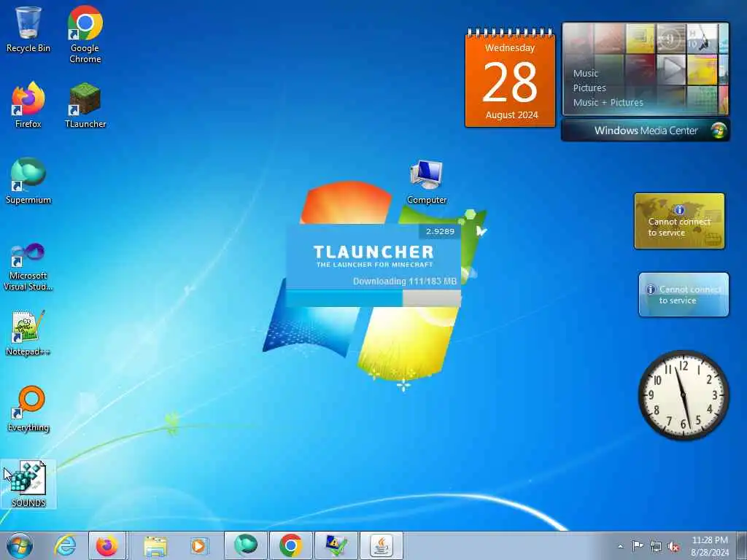This screenshot has width=747, height=560.
Task: Open the taskbar clock showing 11:28 PM
Action: 710,545
